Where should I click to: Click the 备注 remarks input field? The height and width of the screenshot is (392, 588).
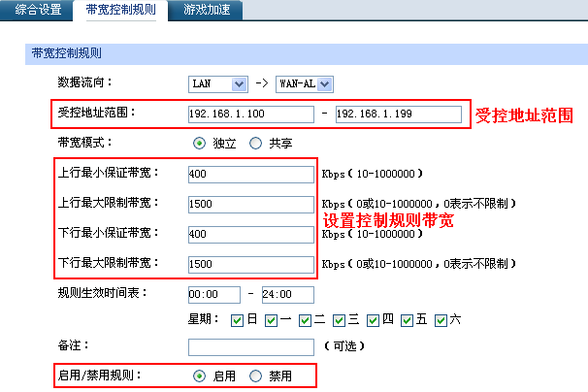point(251,347)
